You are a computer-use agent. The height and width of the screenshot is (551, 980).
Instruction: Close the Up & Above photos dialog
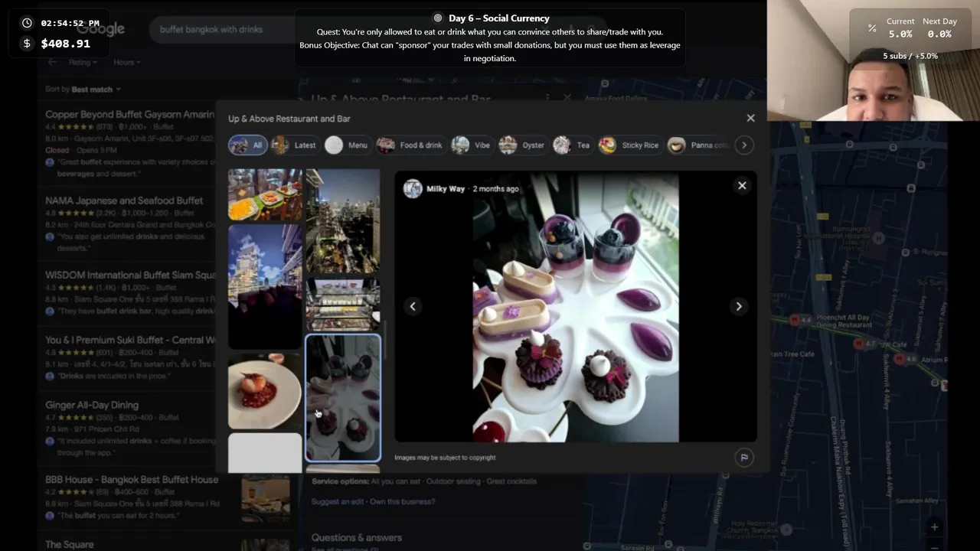click(x=750, y=118)
